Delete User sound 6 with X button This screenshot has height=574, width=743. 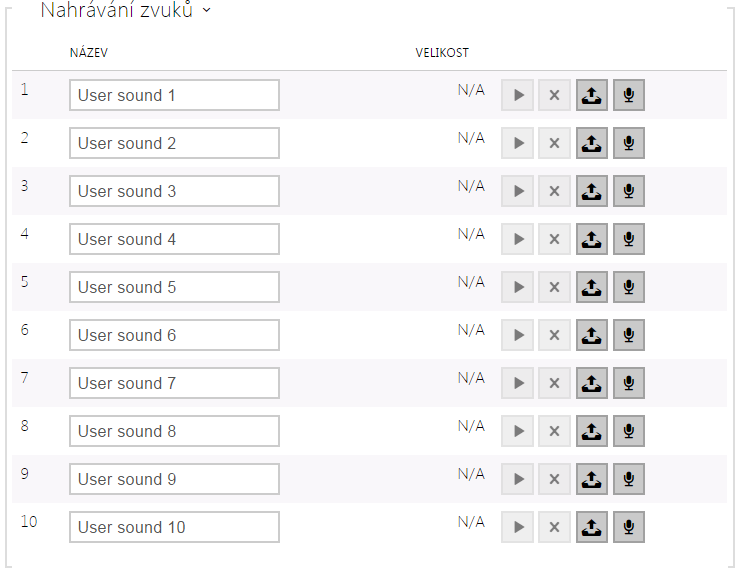click(x=554, y=335)
